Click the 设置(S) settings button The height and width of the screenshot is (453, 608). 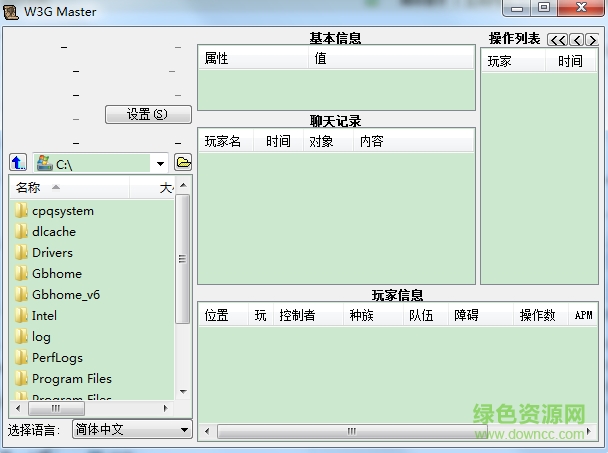click(148, 114)
